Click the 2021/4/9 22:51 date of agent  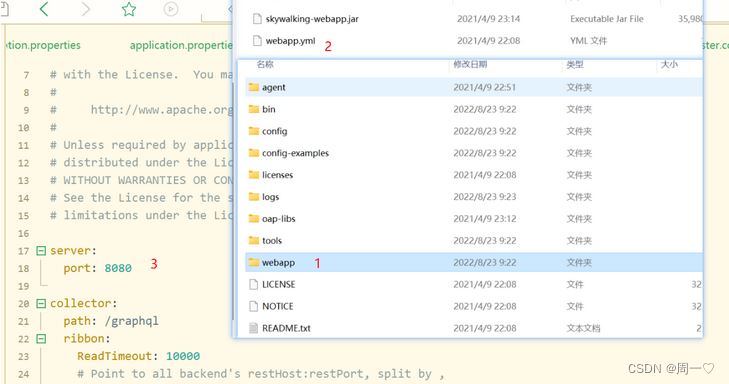click(x=484, y=87)
